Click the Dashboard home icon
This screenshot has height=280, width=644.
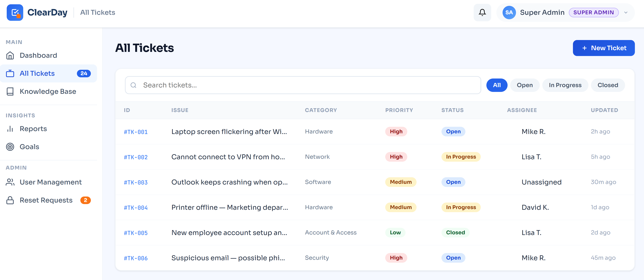pos(10,55)
